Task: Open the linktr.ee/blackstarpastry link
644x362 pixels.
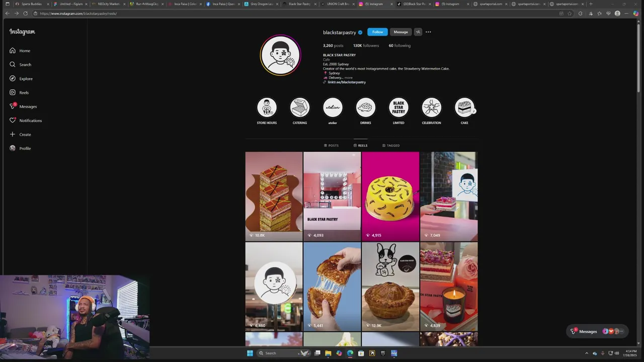Action: [x=347, y=82]
